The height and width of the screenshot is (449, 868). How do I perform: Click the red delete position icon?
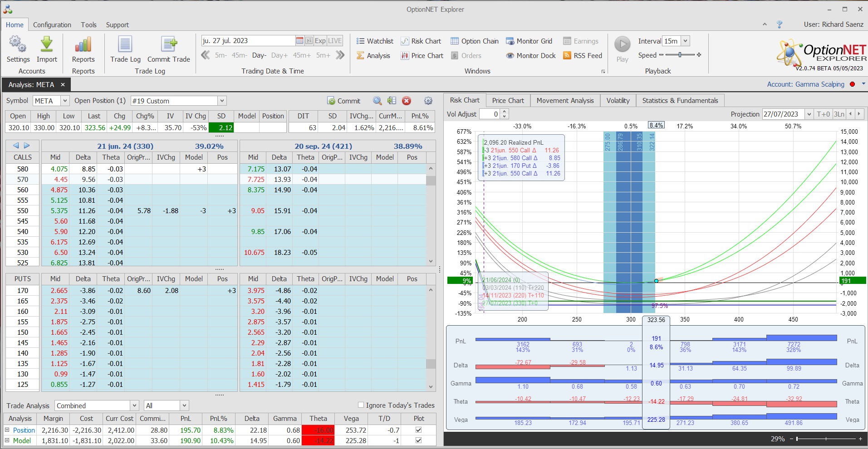[x=407, y=101]
